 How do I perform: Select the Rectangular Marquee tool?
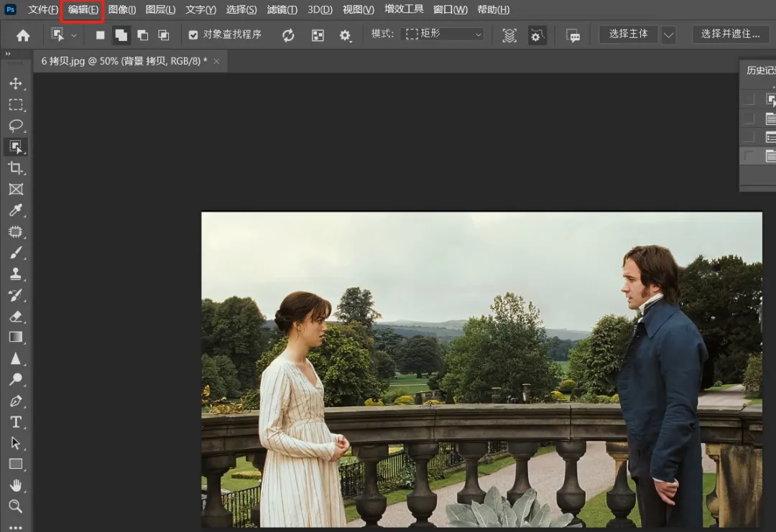(16, 104)
